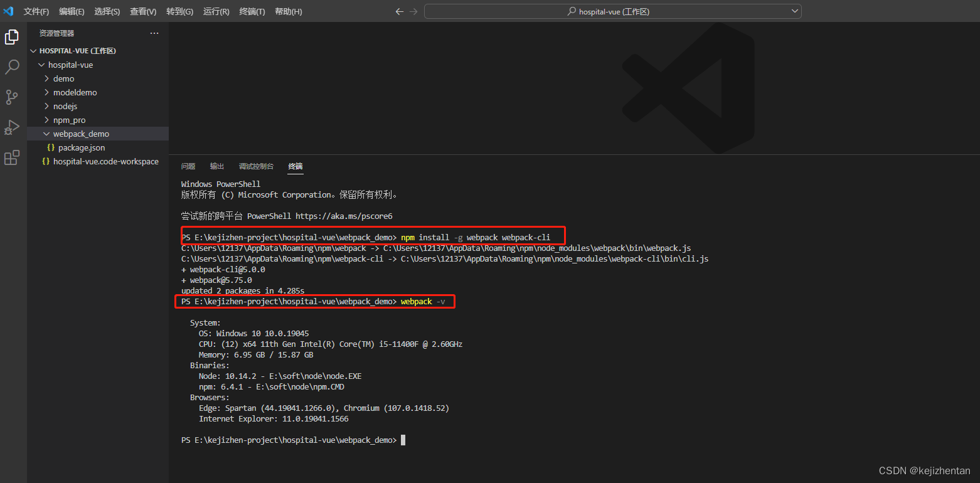
Task: Click the webpack -v command text
Action: click(x=423, y=302)
